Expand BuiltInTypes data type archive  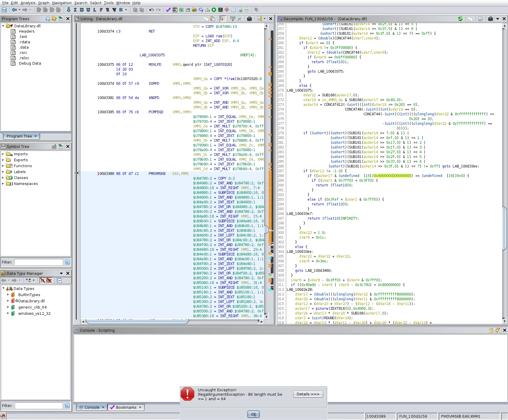[x=8, y=295]
